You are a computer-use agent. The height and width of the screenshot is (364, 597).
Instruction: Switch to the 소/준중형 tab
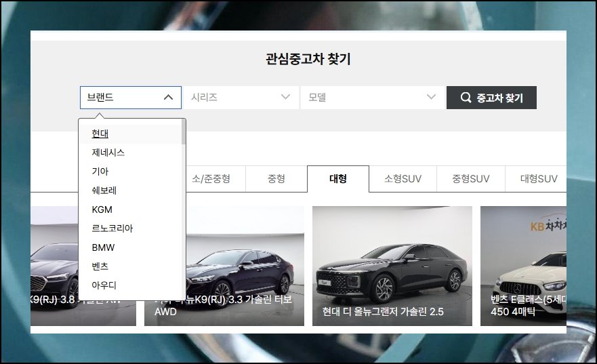coord(211,178)
